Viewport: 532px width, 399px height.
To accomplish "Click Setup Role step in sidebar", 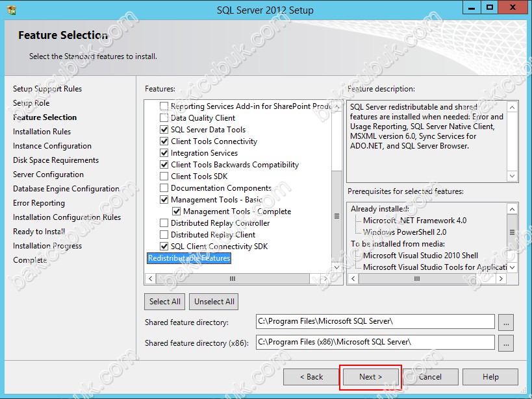I will pyautogui.click(x=31, y=103).
